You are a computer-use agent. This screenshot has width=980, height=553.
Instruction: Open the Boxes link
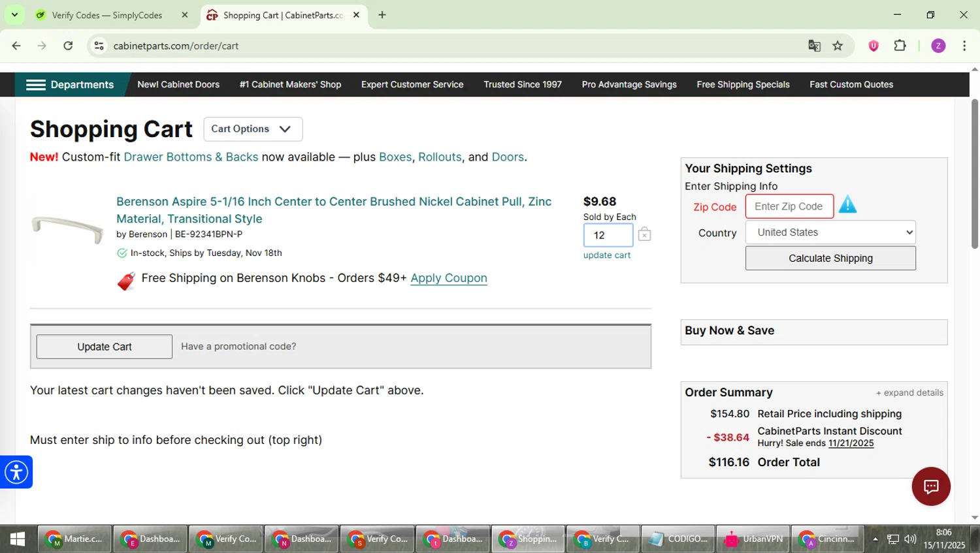point(395,157)
